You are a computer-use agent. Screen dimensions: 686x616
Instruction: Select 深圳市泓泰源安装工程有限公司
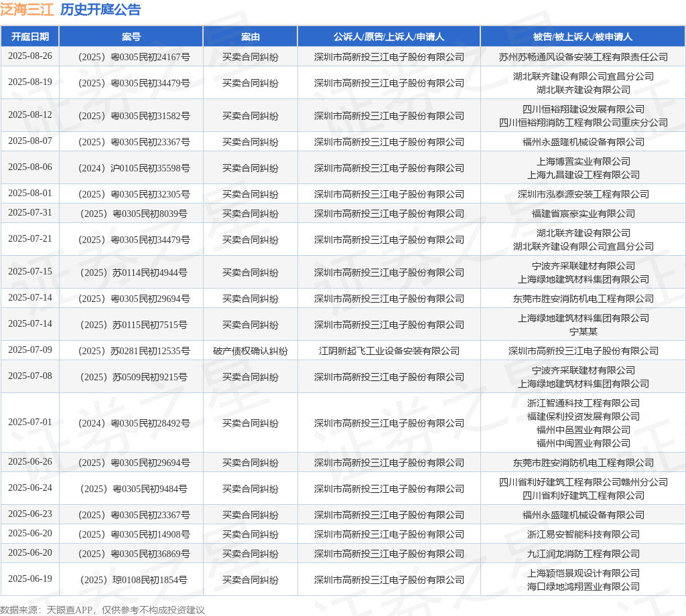point(584,194)
